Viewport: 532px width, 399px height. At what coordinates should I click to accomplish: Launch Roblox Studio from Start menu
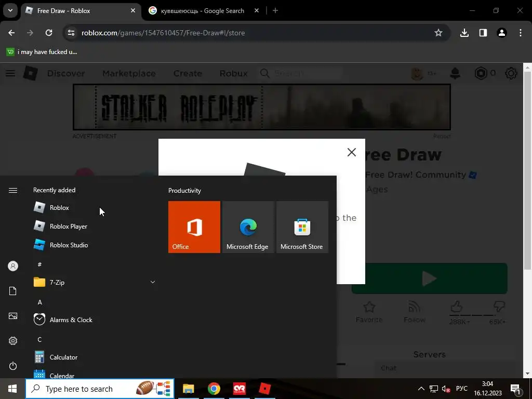tap(95, 245)
